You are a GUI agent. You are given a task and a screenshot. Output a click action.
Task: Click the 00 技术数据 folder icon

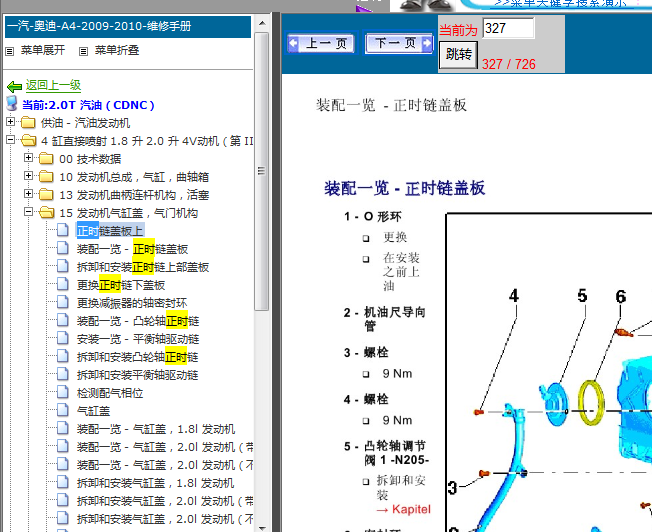point(46,158)
